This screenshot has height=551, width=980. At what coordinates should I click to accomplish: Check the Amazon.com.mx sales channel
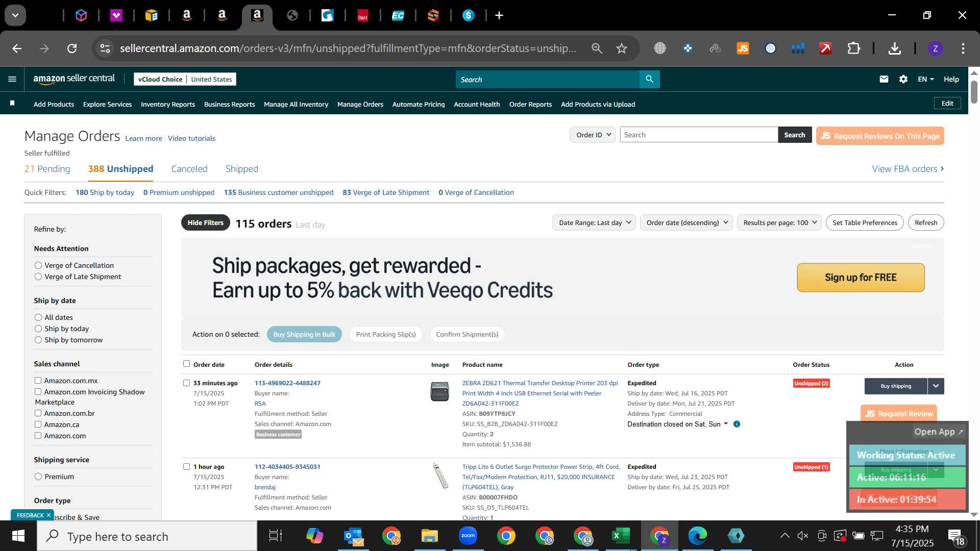[38, 380]
